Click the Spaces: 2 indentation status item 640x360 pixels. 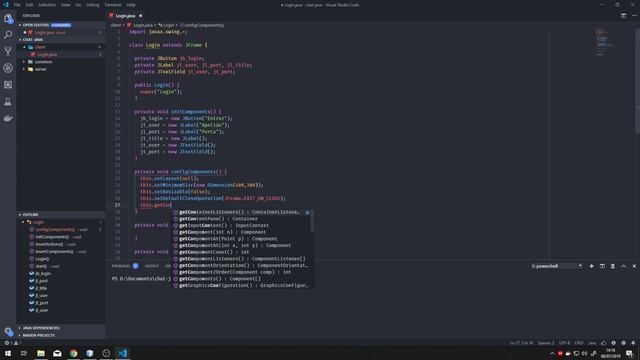(x=546, y=343)
